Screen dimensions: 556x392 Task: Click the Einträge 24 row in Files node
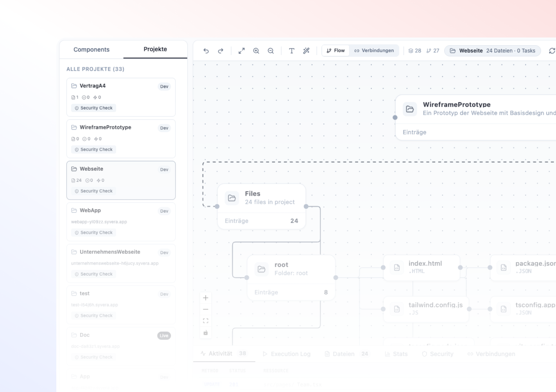(x=262, y=221)
